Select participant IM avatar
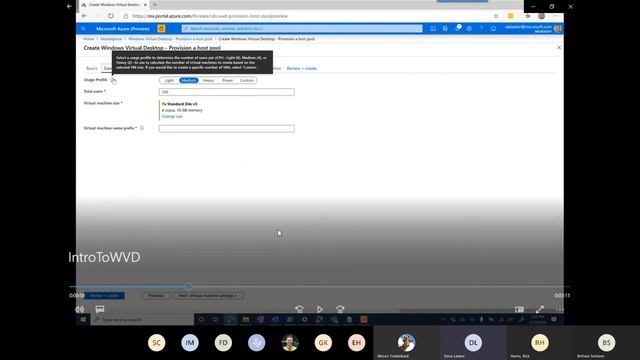 [x=190, y=343]
